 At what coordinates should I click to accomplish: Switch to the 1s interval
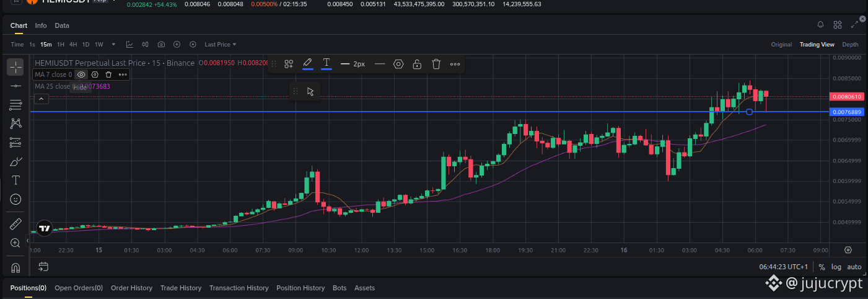point(32,45)
